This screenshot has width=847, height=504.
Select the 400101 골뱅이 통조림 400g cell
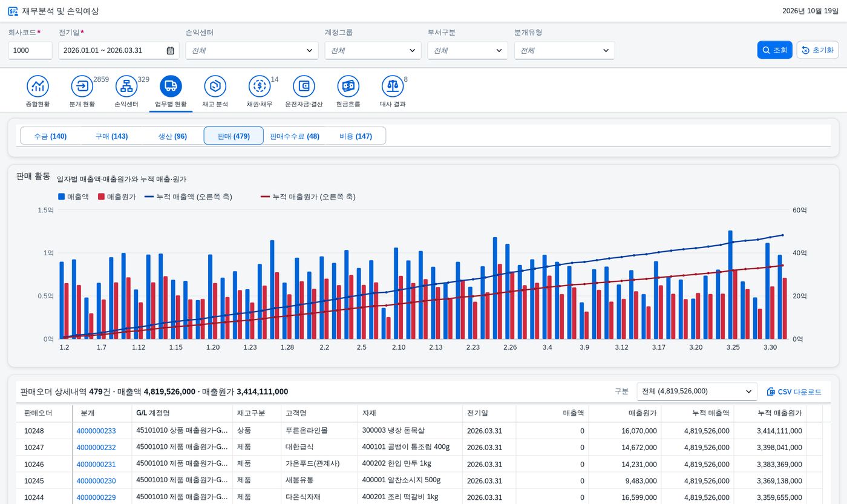[x=410, y=447]
